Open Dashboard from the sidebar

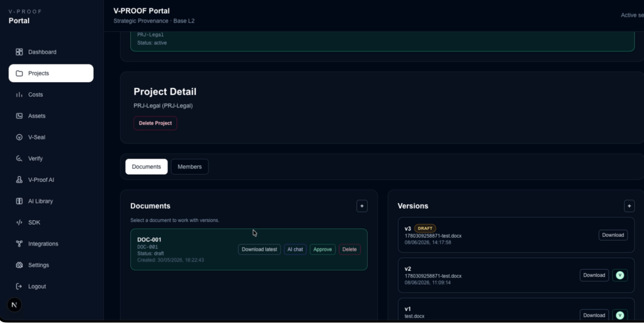[51, 52]
